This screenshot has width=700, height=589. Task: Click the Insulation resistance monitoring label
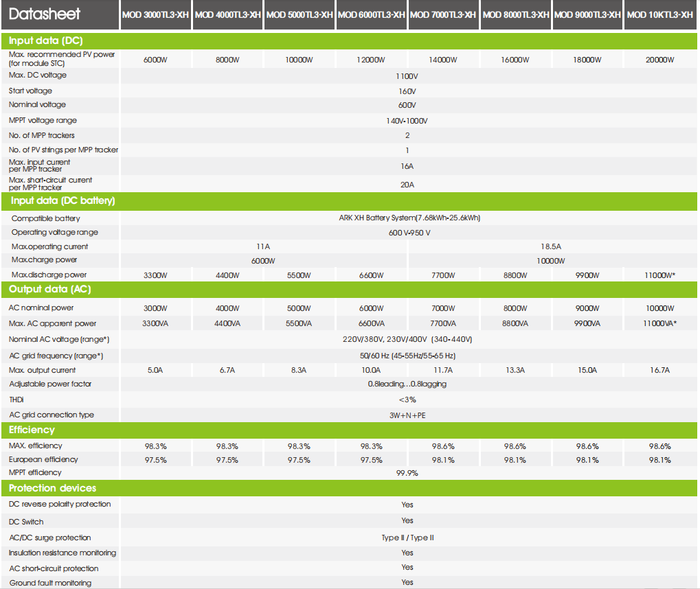(x=62, y=553)
